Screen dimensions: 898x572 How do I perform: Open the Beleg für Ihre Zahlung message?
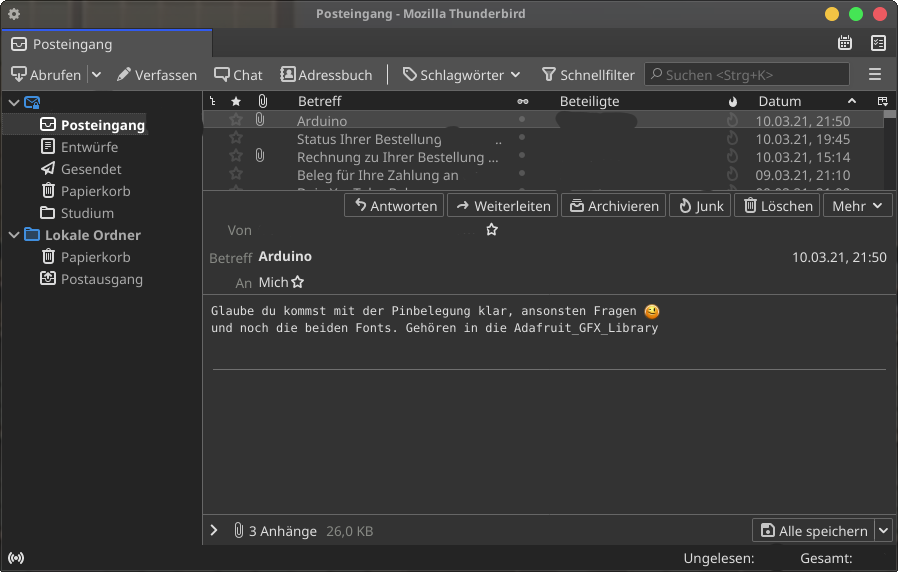[377, 175]
